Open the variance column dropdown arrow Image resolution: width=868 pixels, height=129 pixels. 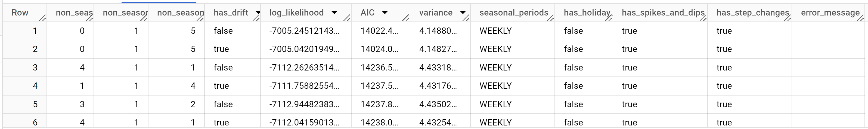[x=463, y=13]
